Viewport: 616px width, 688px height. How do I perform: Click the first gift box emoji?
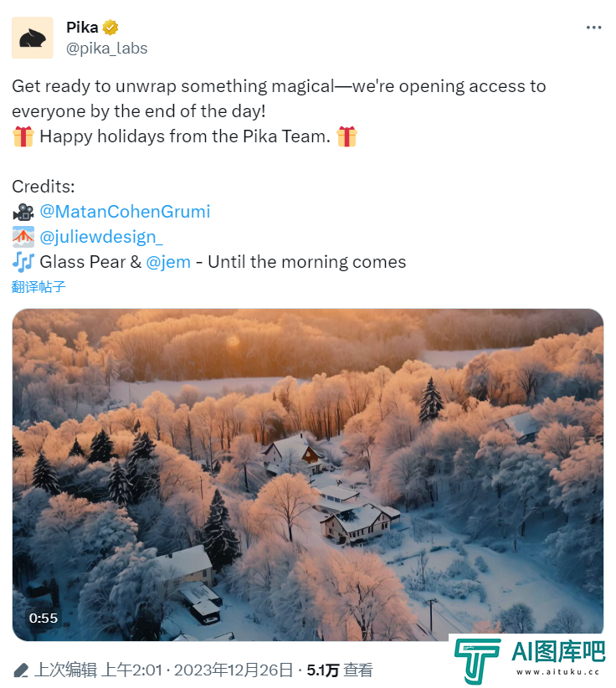pyautogui.click(x=23, y=136)
